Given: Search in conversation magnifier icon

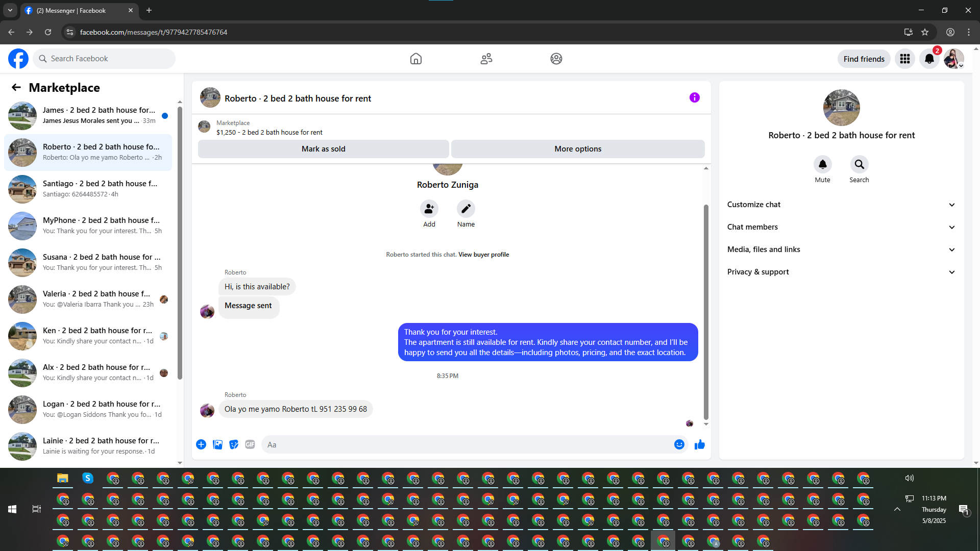Looking at the screenshot, I should [x=860, y=164].
